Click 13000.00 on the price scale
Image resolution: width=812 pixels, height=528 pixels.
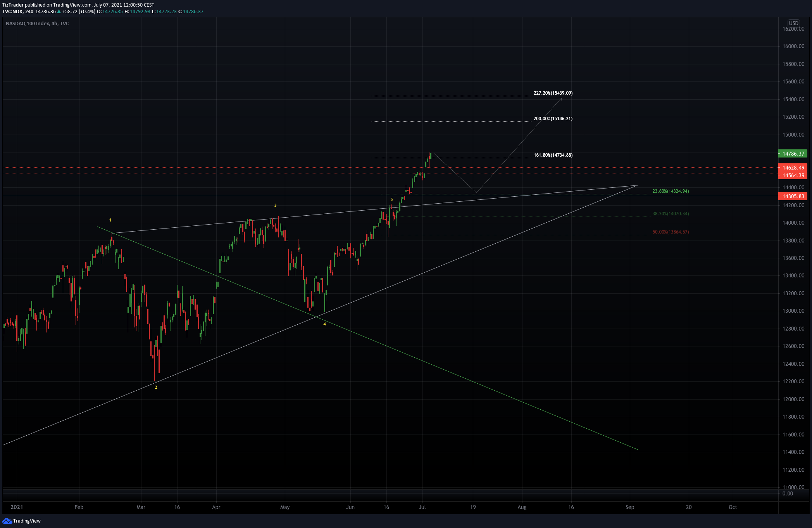[x=793, y=311]
